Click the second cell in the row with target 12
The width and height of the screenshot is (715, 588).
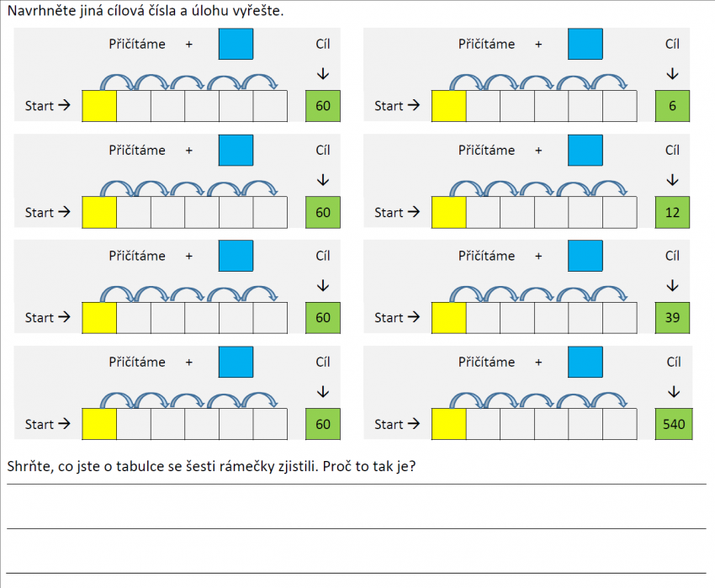pos(483,212)
